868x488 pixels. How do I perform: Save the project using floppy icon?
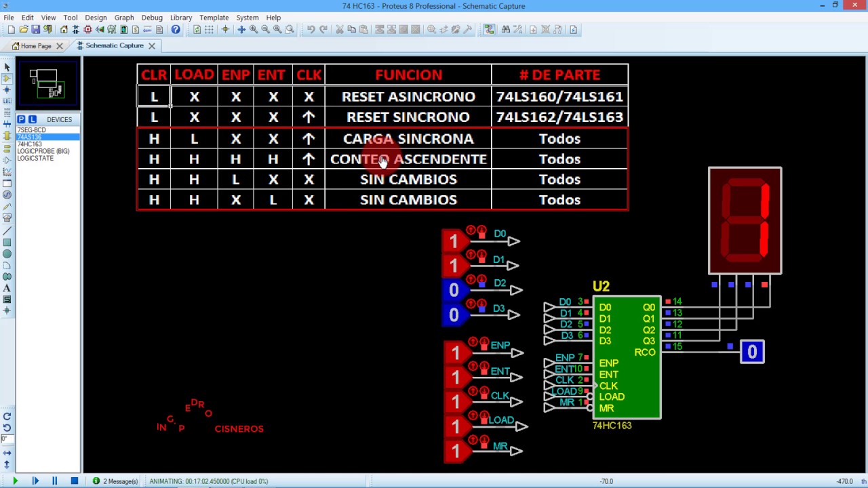click(x=35, y=30)
